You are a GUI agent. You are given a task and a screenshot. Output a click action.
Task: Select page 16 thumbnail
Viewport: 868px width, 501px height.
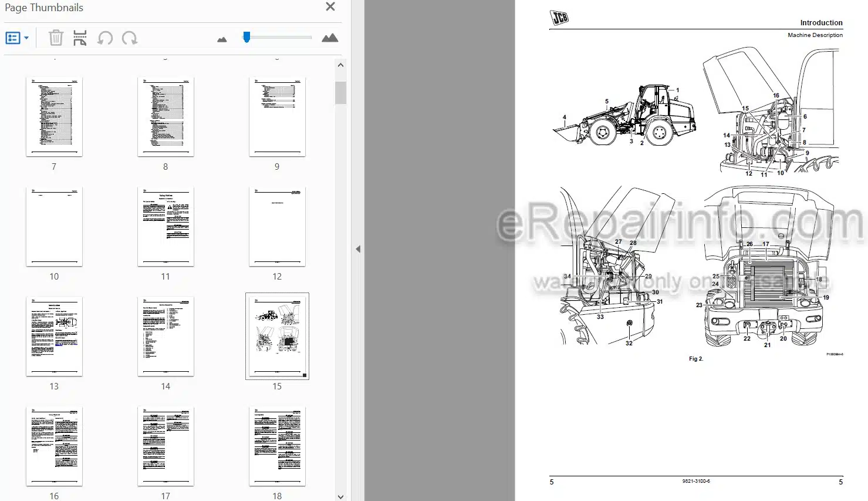point(54,446)
